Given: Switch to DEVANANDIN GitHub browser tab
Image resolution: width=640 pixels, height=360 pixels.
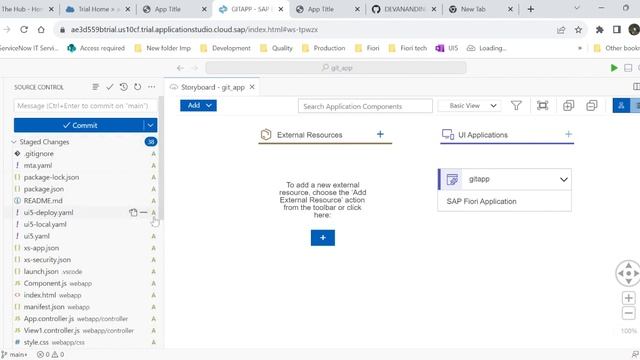Looking at the screenshot, I should pos(404,9).
